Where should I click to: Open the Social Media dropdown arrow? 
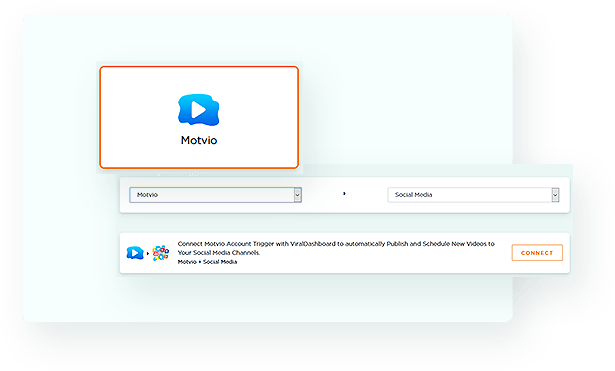pyautogui.click(x=555, y=195)
